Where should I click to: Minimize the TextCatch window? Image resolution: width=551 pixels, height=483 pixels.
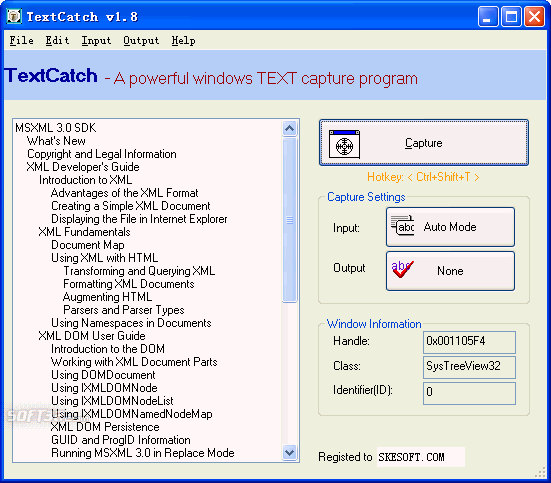[488, 16]
